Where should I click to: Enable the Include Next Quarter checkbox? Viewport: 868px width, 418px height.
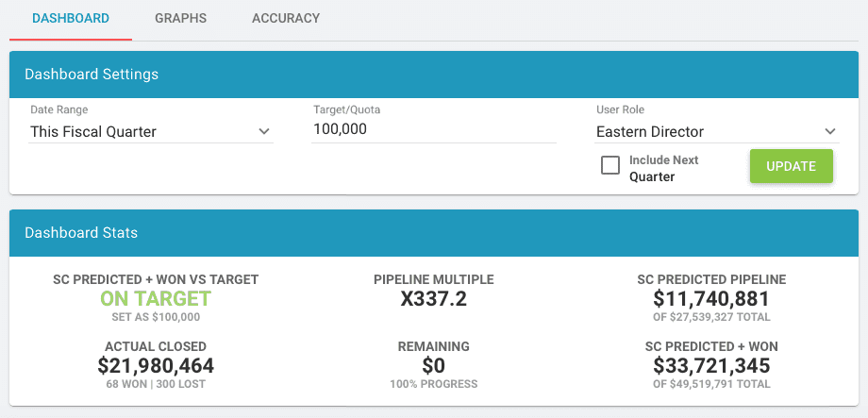(610, 166)
